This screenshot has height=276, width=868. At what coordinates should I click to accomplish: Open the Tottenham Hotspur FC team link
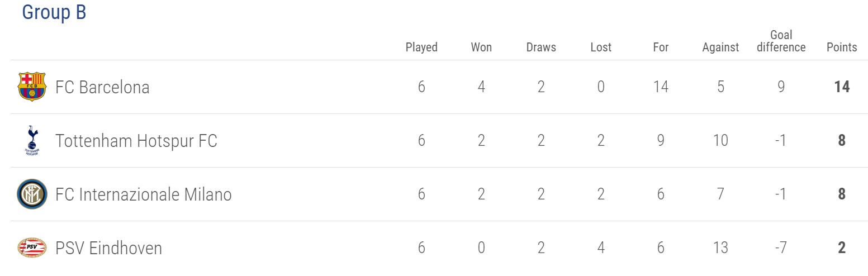[x=136, y=141]
